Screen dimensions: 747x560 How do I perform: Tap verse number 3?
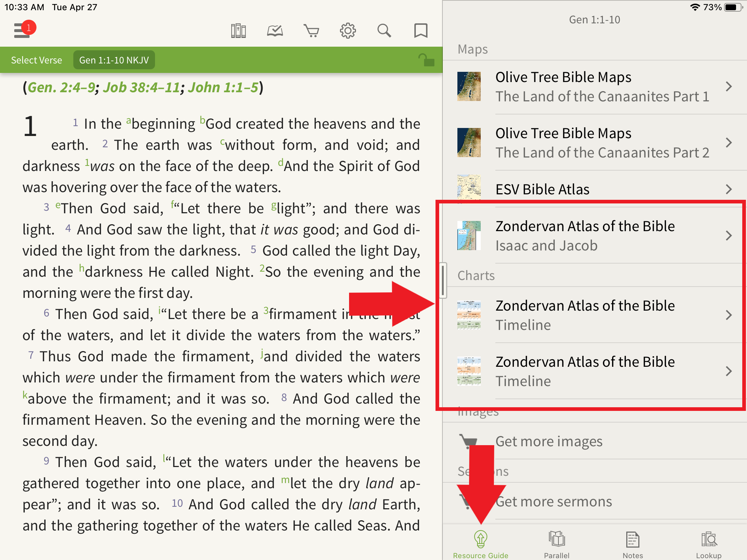[x=46, y=207]
